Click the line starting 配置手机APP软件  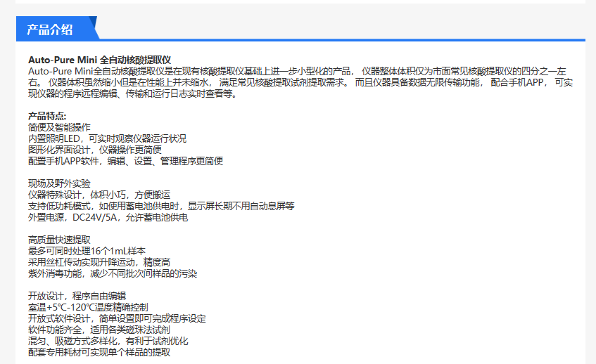[125, 161]
